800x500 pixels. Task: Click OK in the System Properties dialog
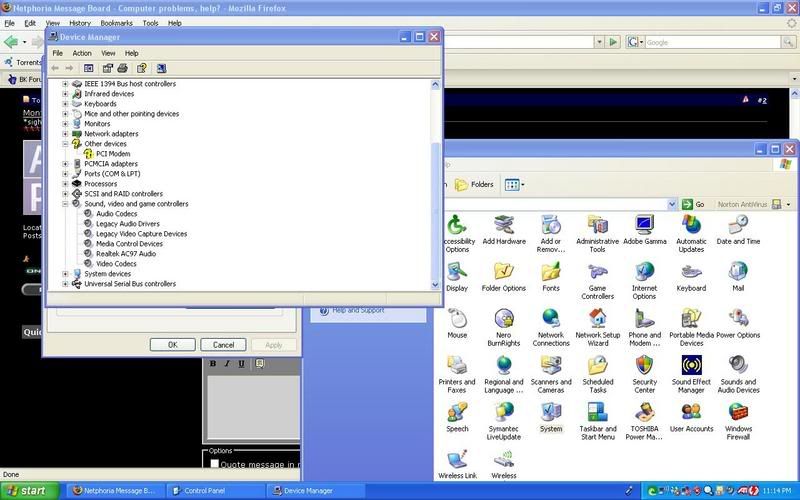172,345
